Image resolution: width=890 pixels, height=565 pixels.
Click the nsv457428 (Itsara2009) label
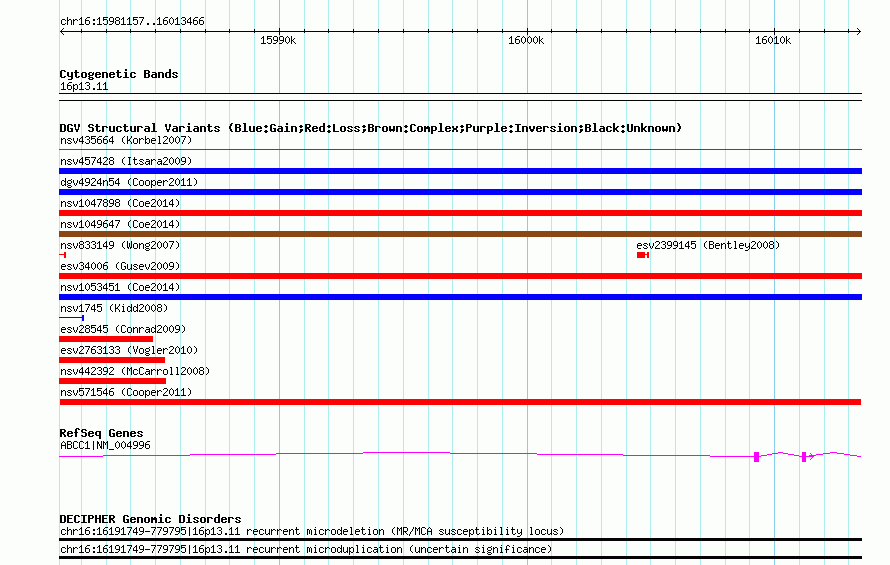point(126,161)
